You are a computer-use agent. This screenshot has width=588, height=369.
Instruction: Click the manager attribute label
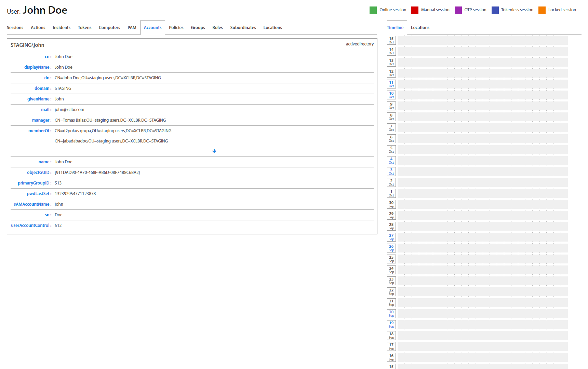click(41, 120)
